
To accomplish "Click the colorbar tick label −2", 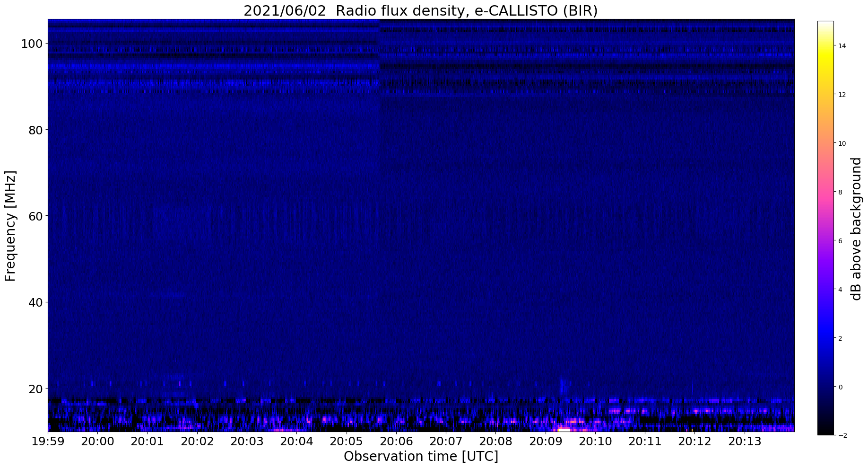I will (x=842, y=436).
